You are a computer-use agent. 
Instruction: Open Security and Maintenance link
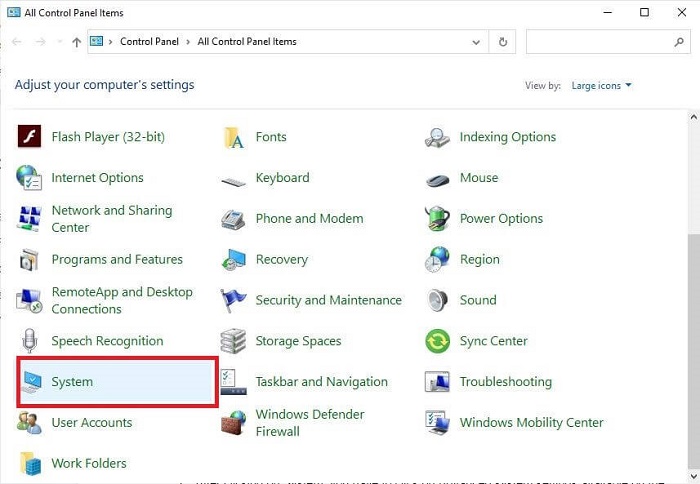coord(329,300)
